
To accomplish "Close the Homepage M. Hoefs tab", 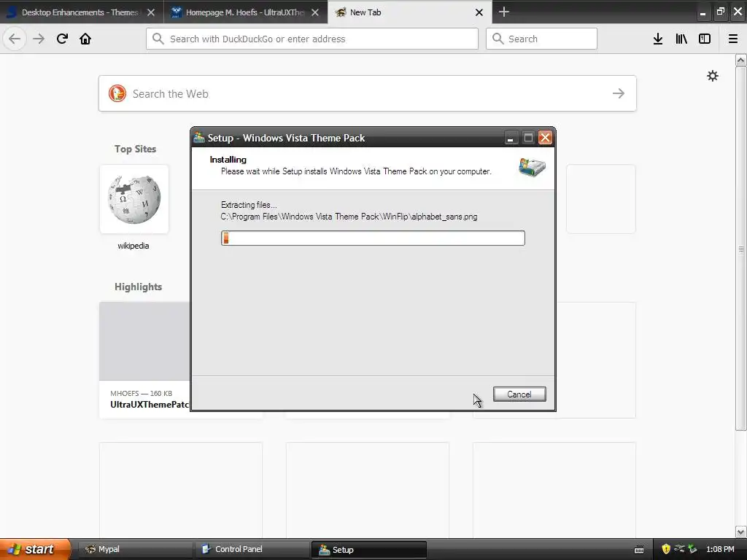I will (x=315, y=12).
